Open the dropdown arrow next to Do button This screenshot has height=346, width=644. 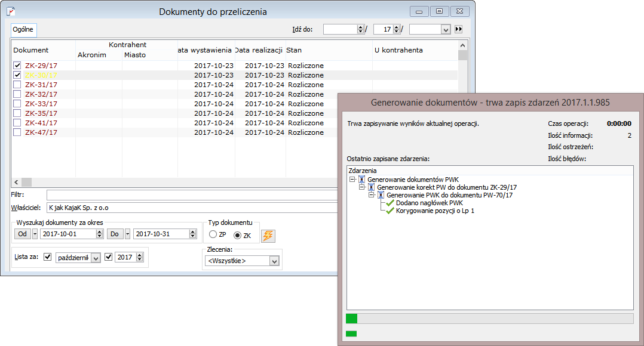point(128,234)
